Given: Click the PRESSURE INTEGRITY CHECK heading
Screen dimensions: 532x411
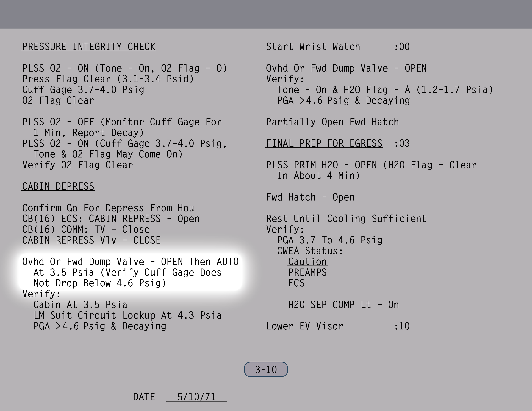Looking at the screenshot, I should (89, 47).
